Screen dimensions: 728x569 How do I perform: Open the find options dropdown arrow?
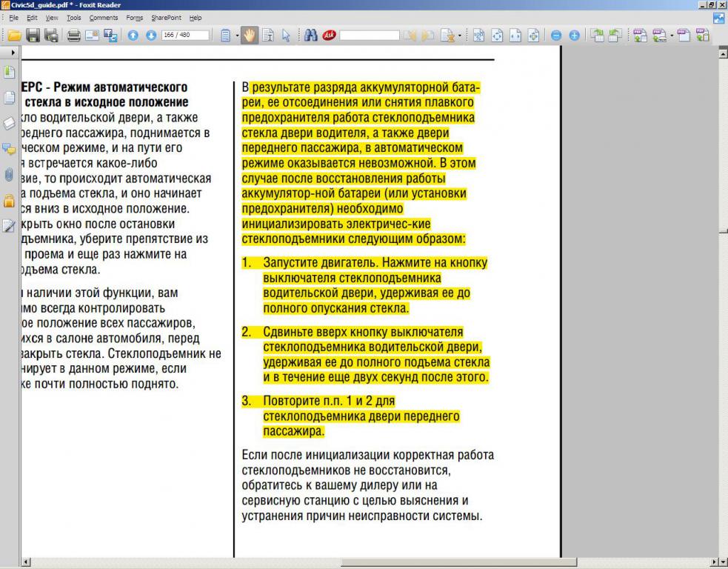[459, 35]
